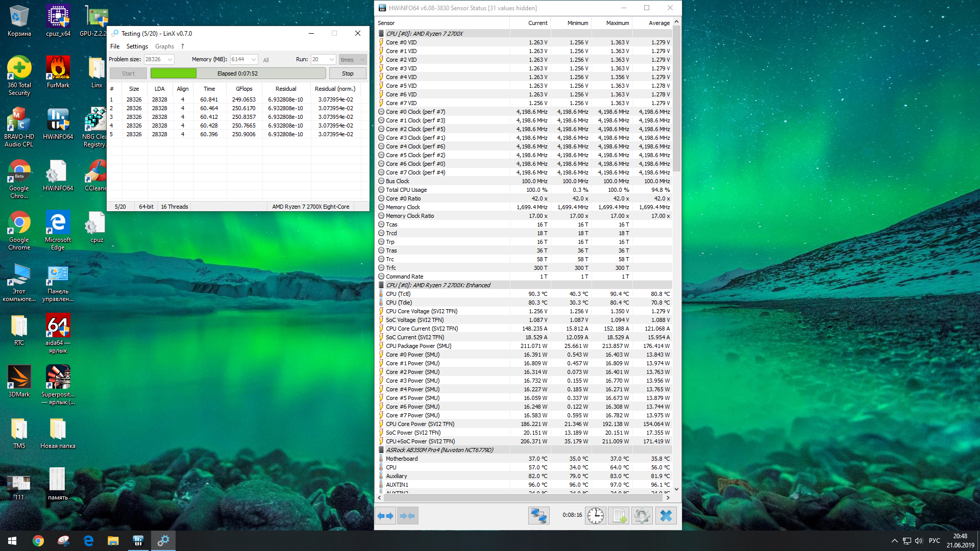The image size is (980, 551).
Task: Close HWiNFO sensors with blue X button
Action: (x=666, y=516)
